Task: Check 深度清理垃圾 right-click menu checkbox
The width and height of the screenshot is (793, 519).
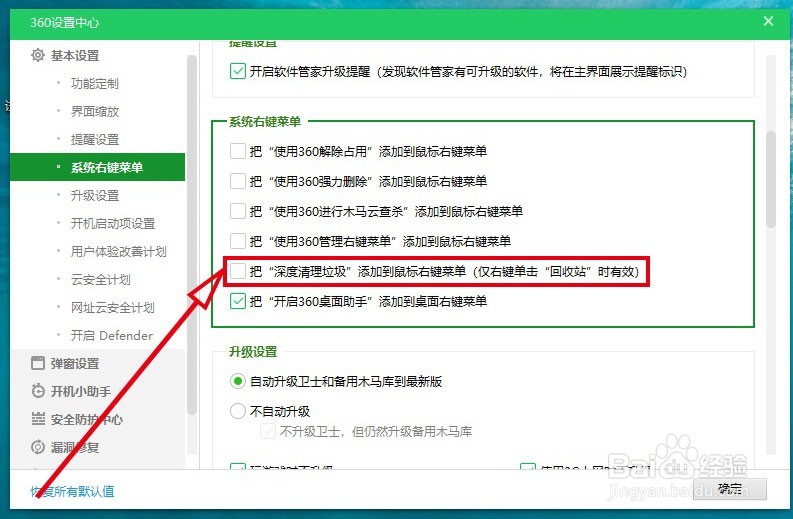Action: 238,271
